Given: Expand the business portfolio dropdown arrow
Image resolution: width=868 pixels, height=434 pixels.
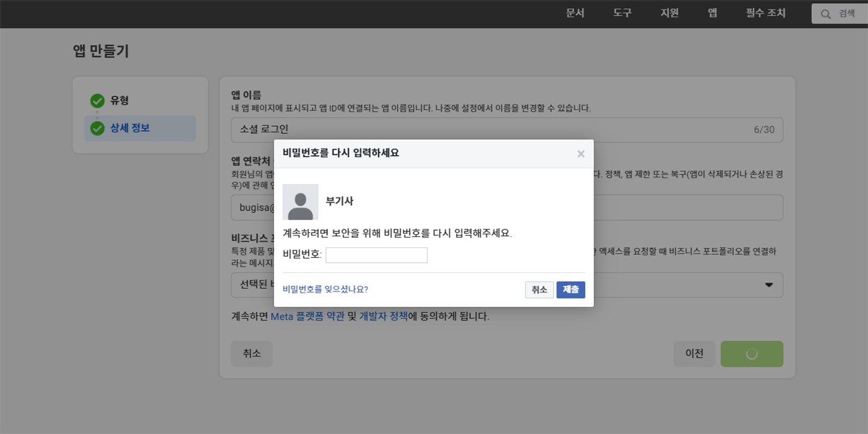Looking at the screenshot, I should [769, 285].
